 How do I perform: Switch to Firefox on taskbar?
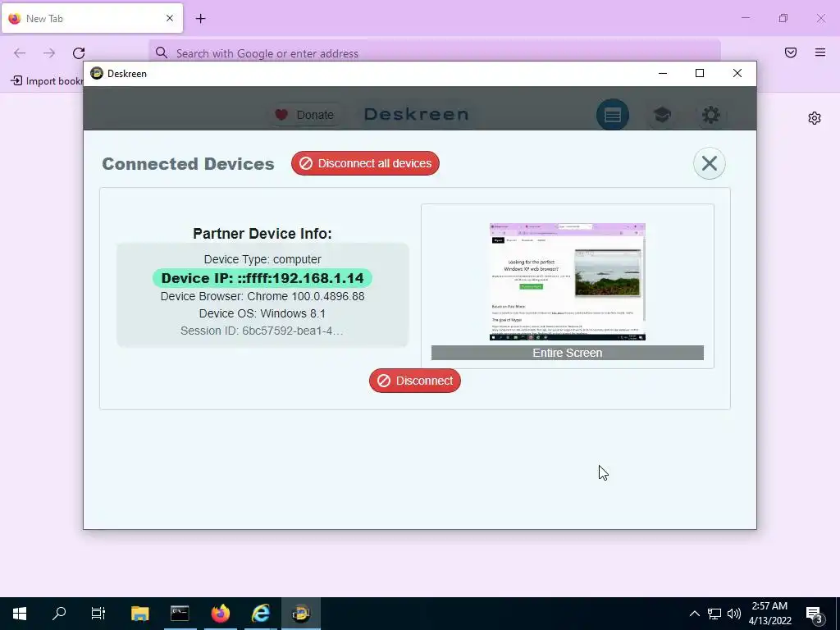(x=220, y=614)
